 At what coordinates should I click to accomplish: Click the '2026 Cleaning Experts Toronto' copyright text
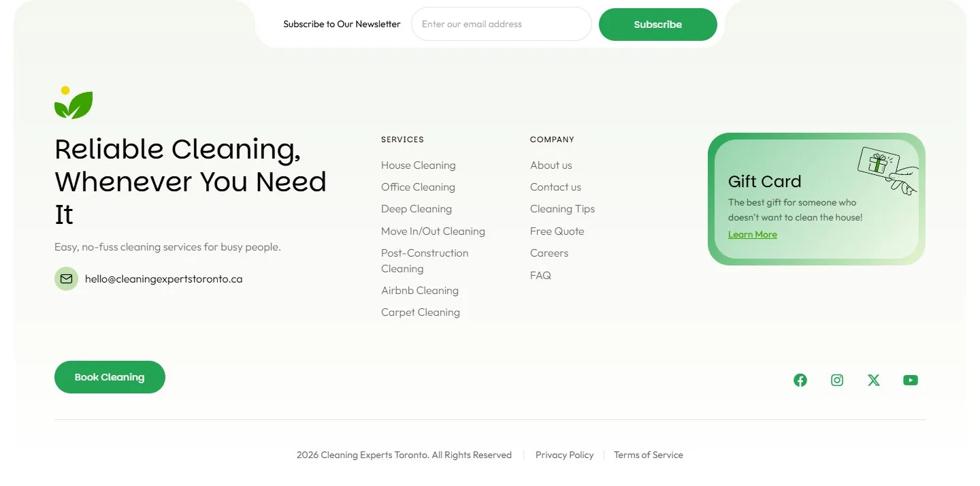[404, 455]
